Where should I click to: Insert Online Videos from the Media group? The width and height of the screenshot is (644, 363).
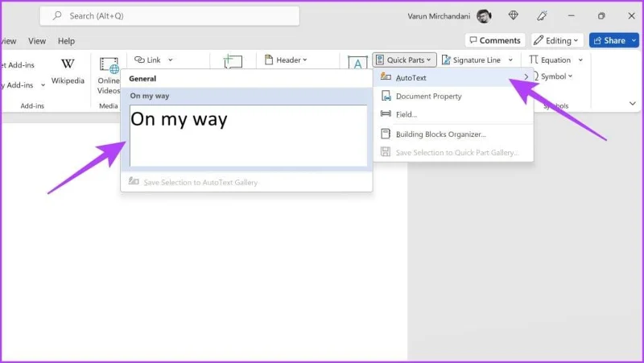pyautogui.click(x=109, y=76)
